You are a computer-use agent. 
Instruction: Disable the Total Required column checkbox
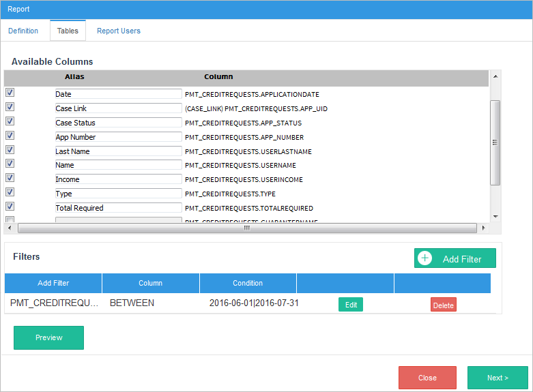coord(10,207)
